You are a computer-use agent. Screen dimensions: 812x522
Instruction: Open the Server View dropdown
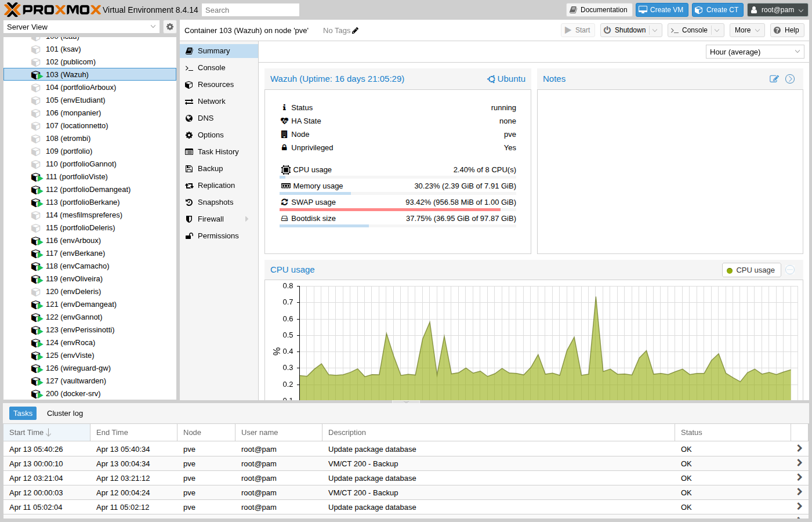pos(153,27)
